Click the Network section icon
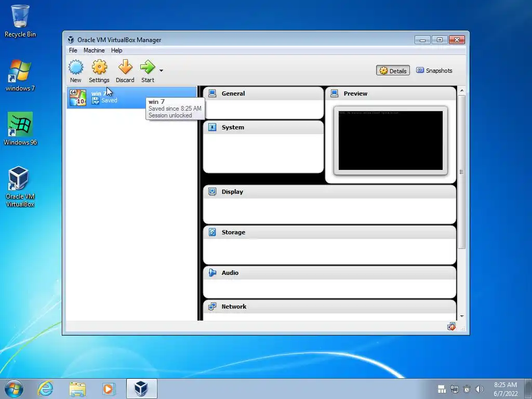The width and height of the screenshot is (532, 399). [x=212, y=307]
